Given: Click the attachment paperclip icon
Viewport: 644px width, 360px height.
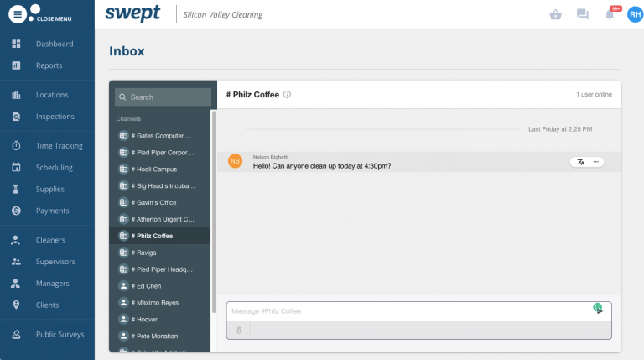Looking at the screenshot, I should point(239,330).
